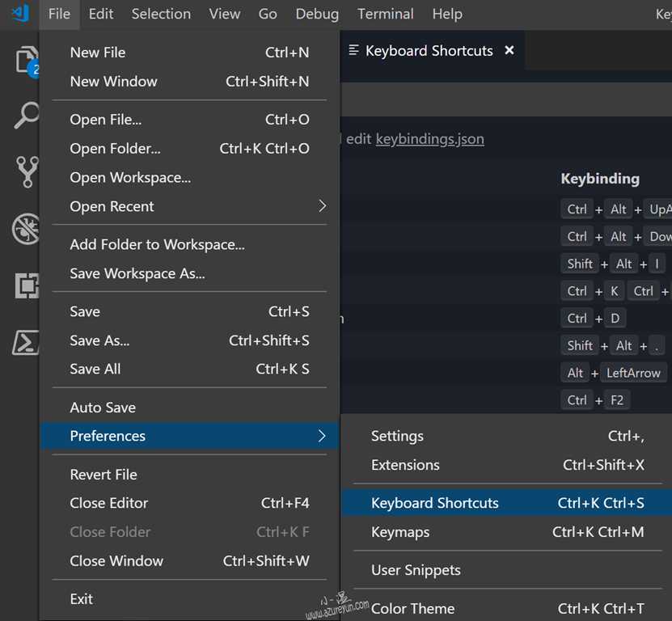The image size is (672, 621).
Task: Open the PowerShell view icon in activity bar
Action: [x=26, y=342]
